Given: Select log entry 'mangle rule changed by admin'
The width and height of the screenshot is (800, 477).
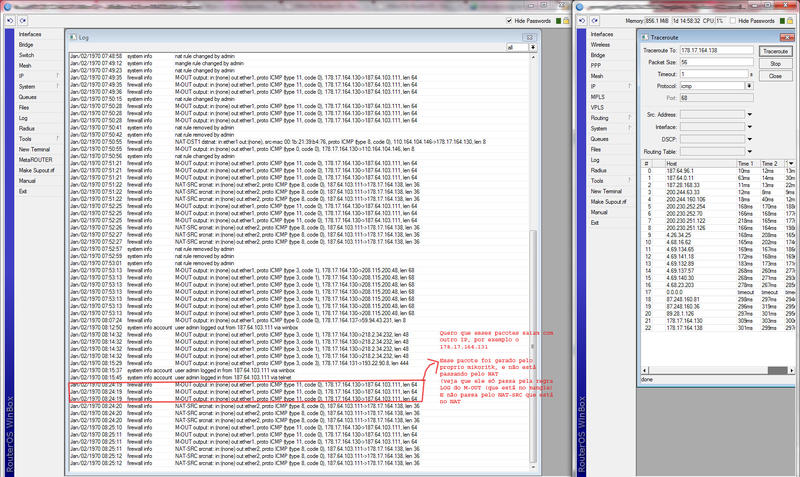Looking at the screenshot, I should (x=301, y=63).
